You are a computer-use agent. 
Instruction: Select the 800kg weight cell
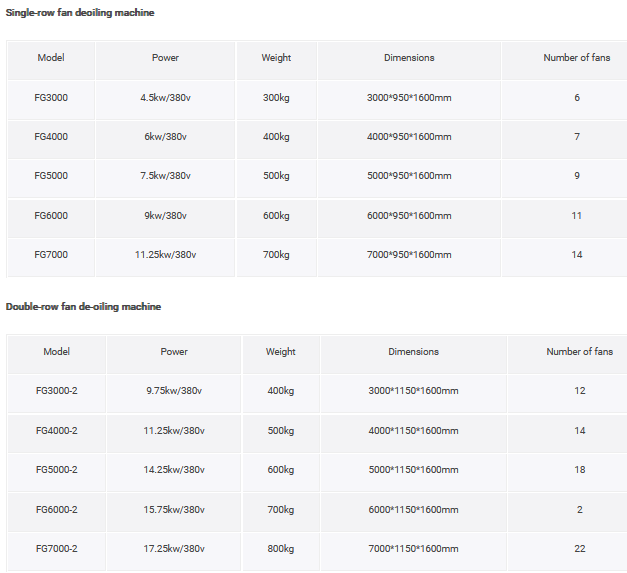(x=280, y=549)
